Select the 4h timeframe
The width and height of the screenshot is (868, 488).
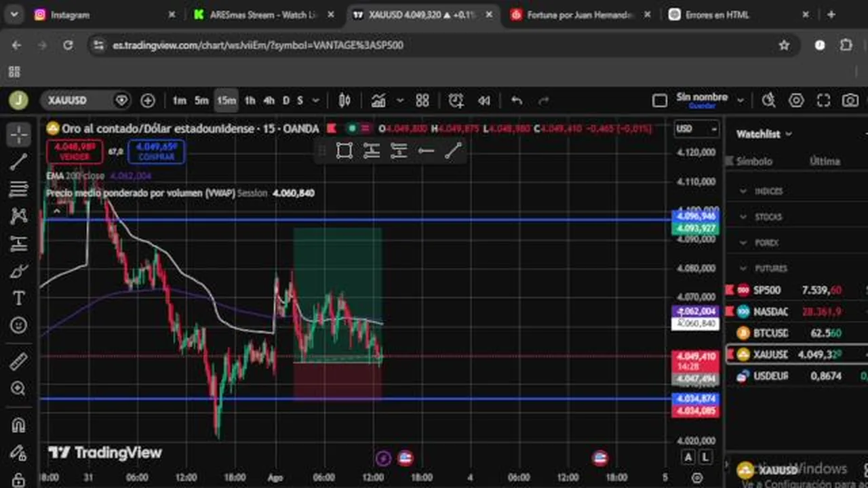point(269,100)
